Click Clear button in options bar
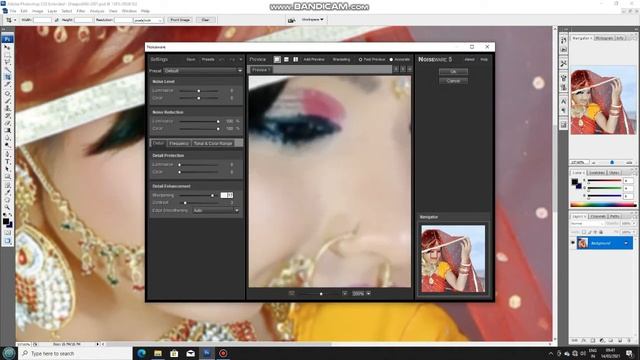Screen dimensions: 640x360 pyautogui.click(x=205, y=20)
